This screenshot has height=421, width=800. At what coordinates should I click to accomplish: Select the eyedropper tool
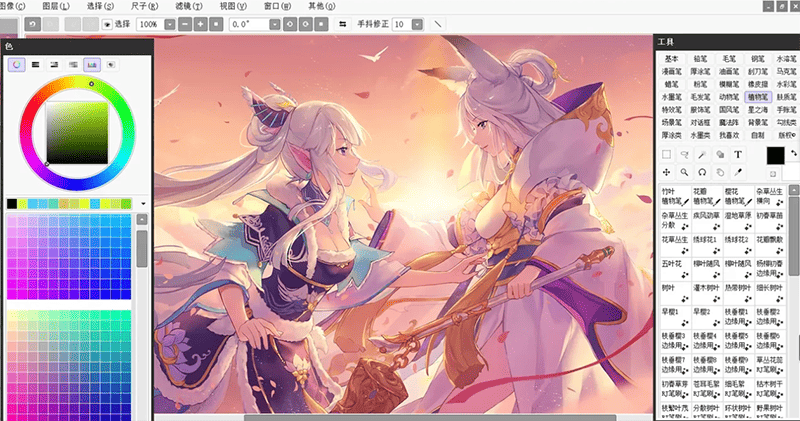738,172
